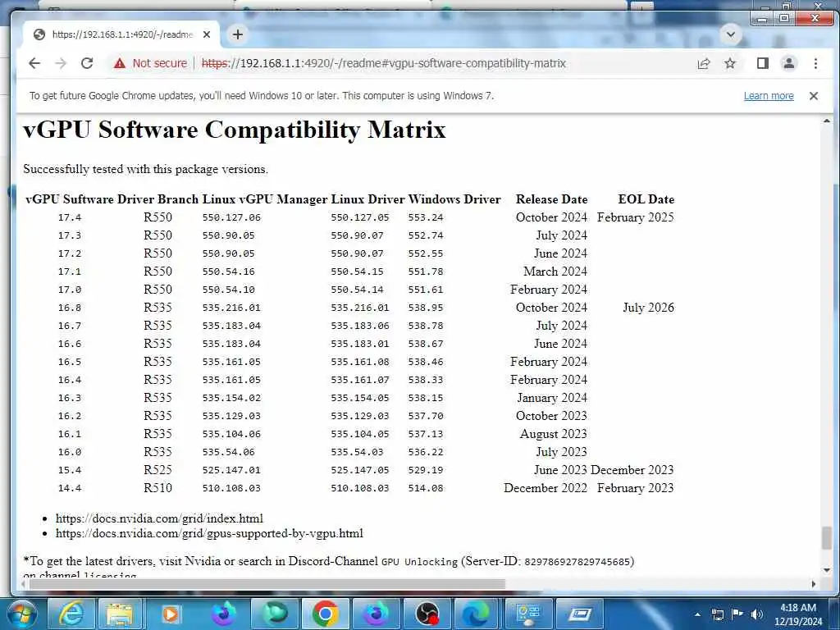Select the 192.168.1.1 readme tab
840x630 pixels.
tap(121, 34)
